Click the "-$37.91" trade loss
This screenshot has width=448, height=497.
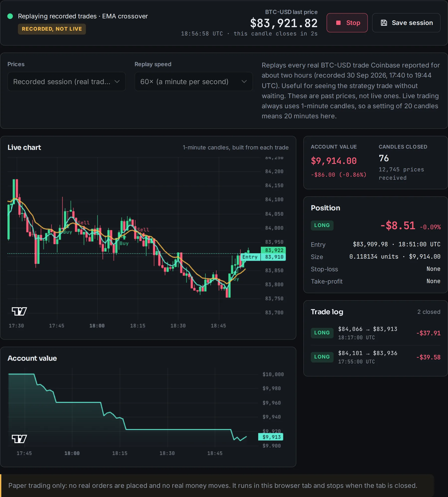click(x=428, y=333)
